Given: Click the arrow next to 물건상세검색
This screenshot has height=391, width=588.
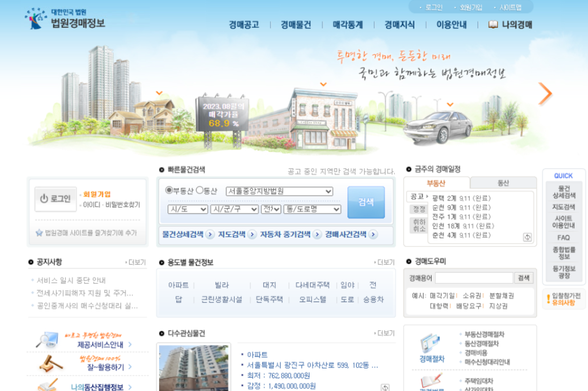Looking at the screenshot, I should 210,235.
